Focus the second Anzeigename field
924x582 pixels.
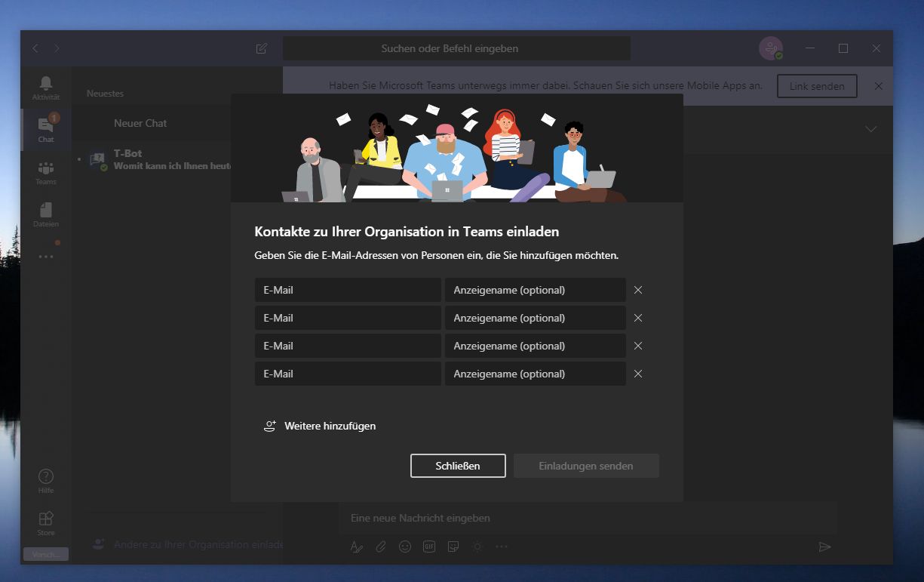pyautogui.click(x=536, y=318)
